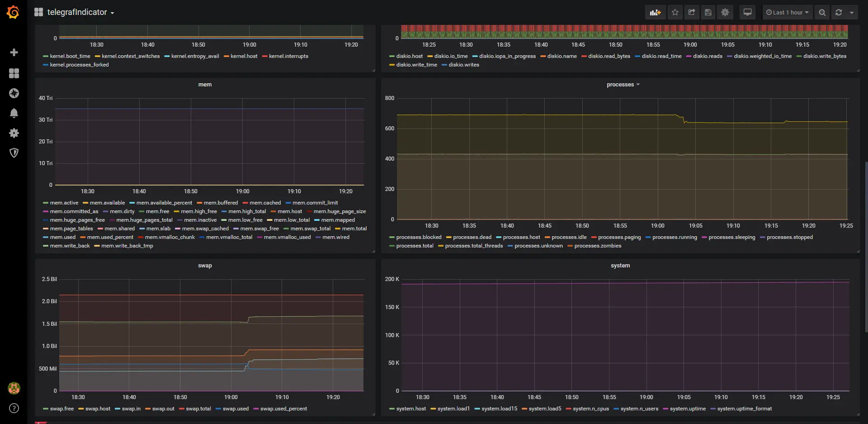Screen dimensions: 868x424
Task: Click the 800 axis label in processes
Action: click(390, 98)
